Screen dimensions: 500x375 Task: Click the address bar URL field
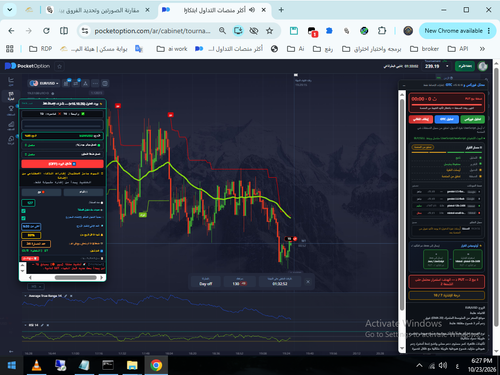point(152,31)
